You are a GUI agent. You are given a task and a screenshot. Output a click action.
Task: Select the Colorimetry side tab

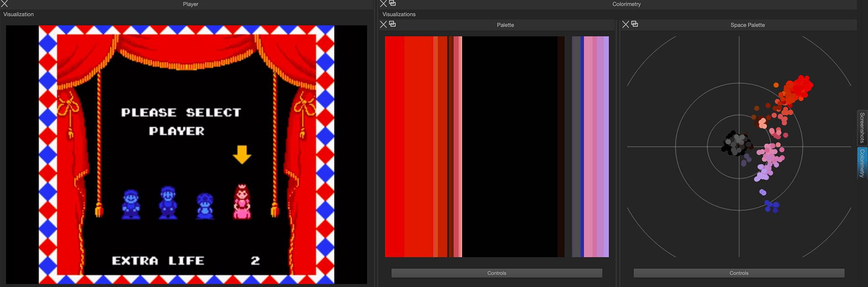click(x=862, y=163)
